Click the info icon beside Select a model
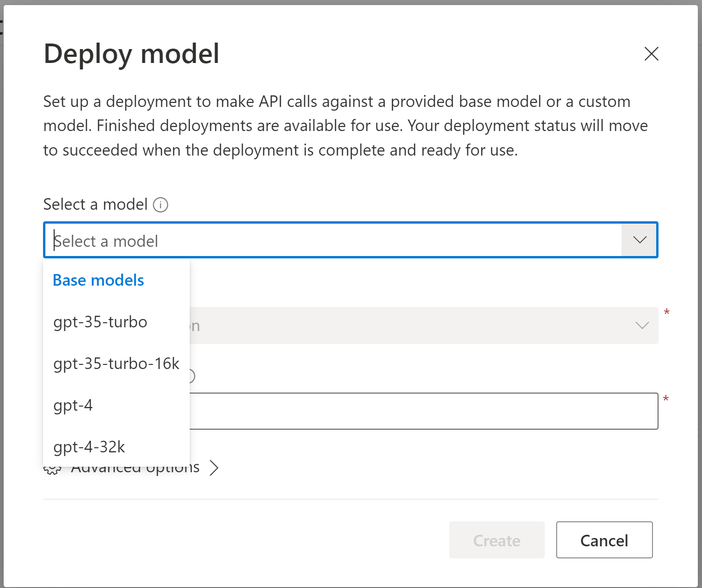Image resolution: width=702 pixels, height=588 pixels. pyautogui.click(x=161, y=205)
